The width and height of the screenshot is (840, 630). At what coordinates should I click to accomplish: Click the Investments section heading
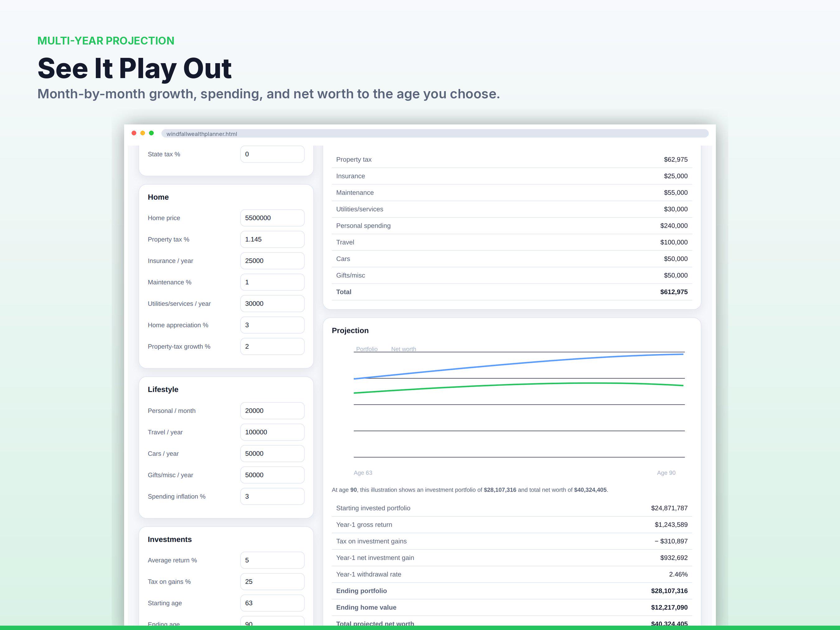(169, 539)
